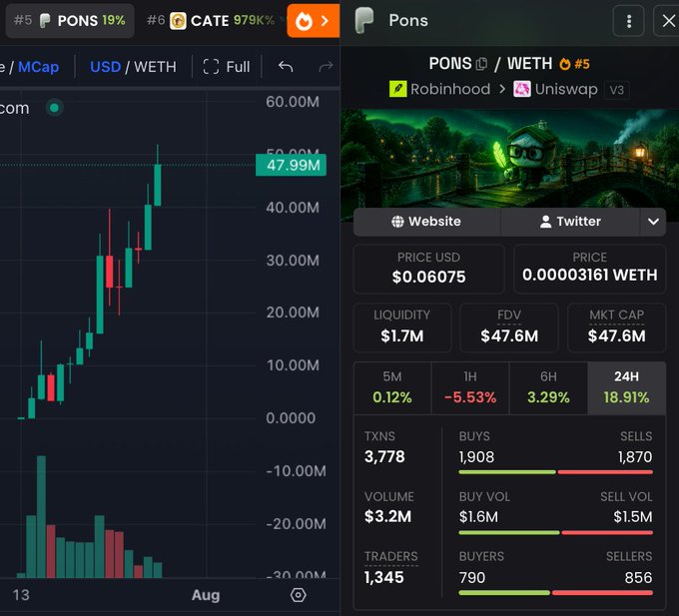Screen dimensions: 679x616
Task: Click the Aug date label on the time axis
Action: point(206,595)
